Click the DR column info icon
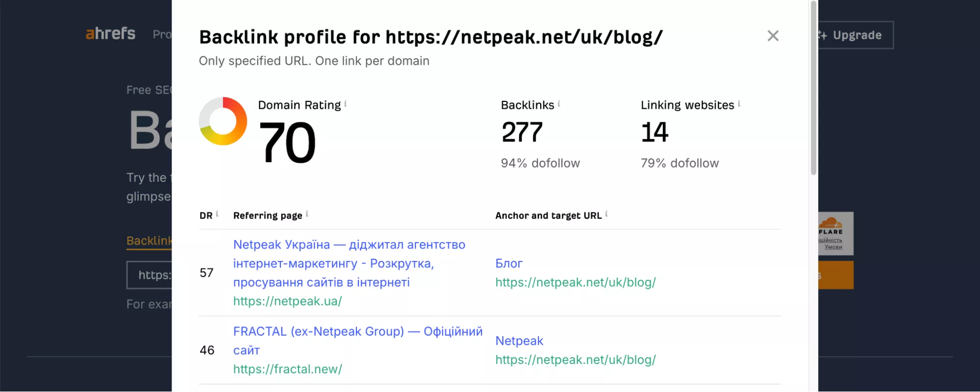The height and width of the screenshot is (392, 980). coord(217,214)
